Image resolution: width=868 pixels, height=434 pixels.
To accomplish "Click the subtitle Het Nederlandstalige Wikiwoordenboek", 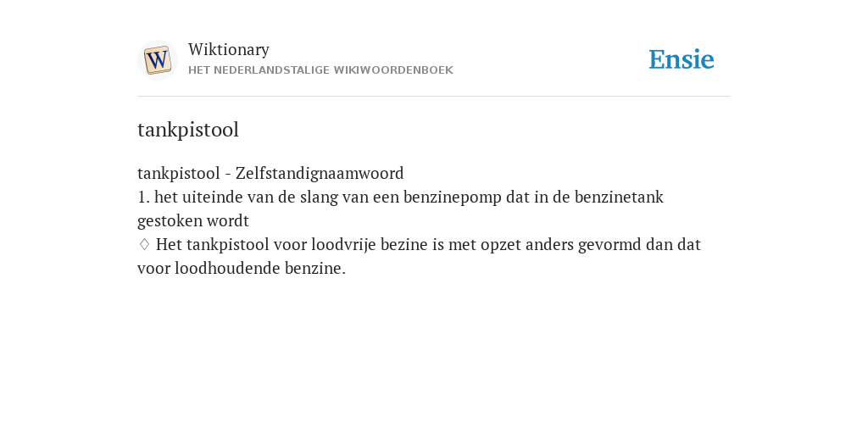I will (320, 70).
